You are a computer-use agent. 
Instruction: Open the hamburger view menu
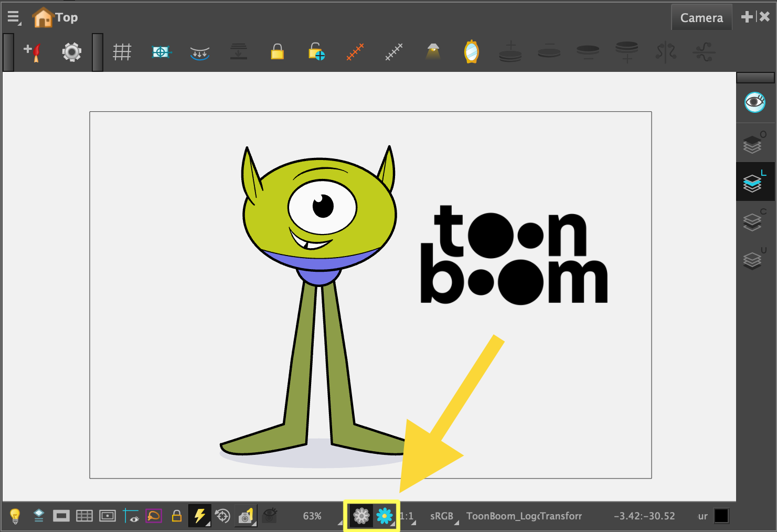pos(13,17)
